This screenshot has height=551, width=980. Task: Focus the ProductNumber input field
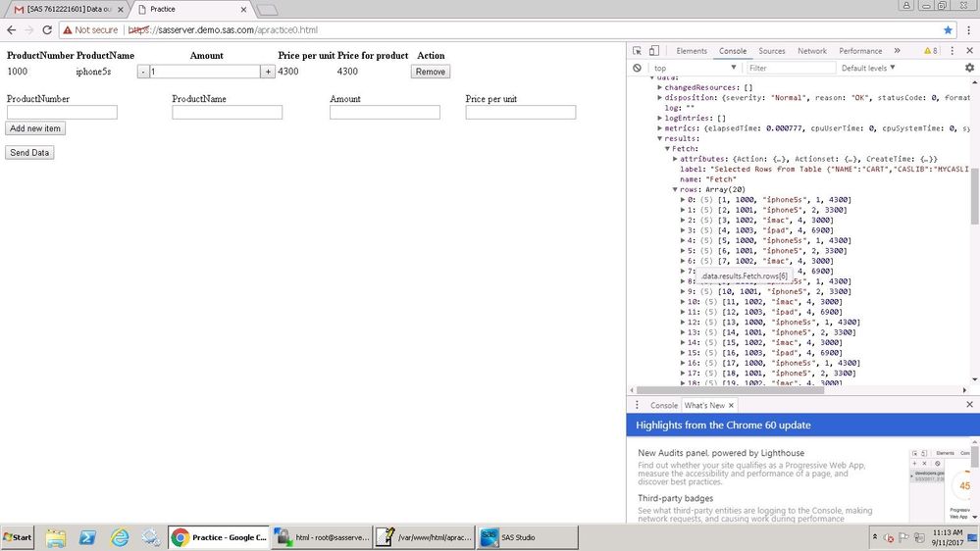[62, 112]
